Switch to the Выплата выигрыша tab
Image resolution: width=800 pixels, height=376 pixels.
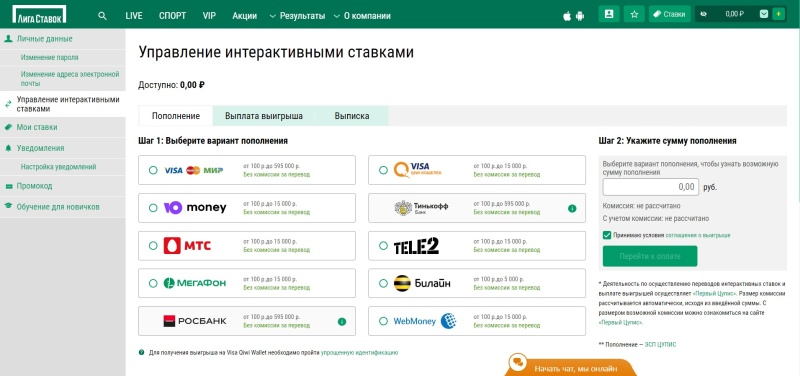(x=264, y=116)
